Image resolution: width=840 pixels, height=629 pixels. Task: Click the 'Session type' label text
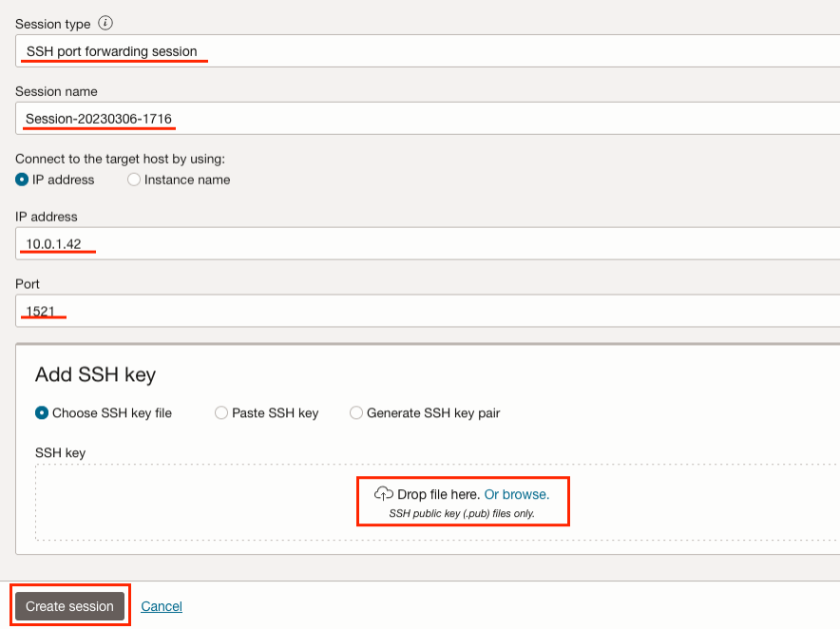coord(53,23)
